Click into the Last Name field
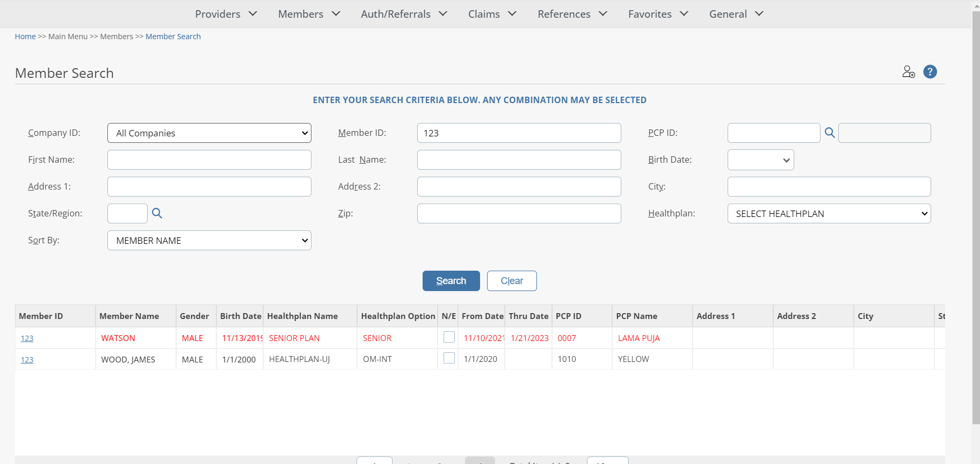This screenshot has height=464, width=980. pos(519,160)
